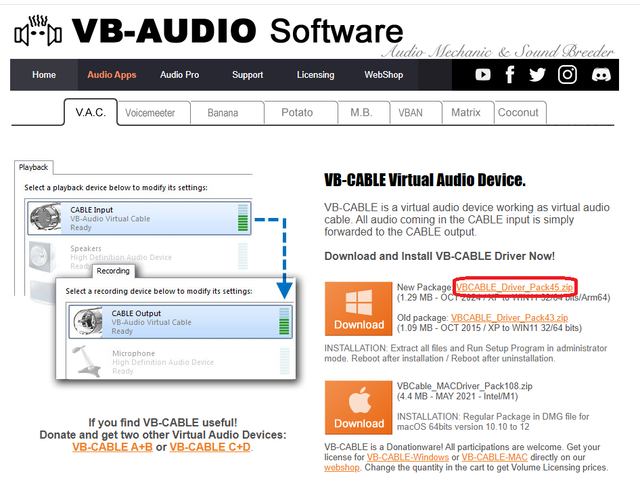Click the Speakers device row in illustration
The width and height of the screenshot is (640, 486).
[x=139, y=257]
